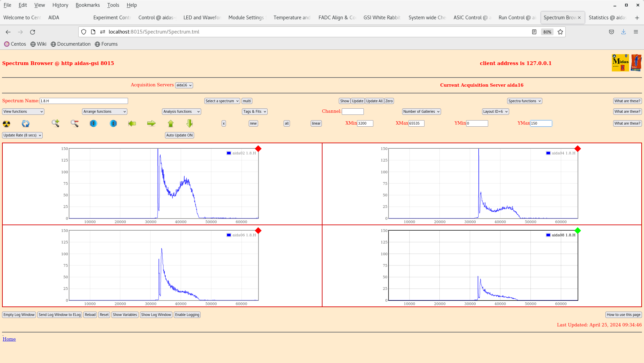
Task: Expand the Analysis functions dropdown
Action: click(181, 111)
